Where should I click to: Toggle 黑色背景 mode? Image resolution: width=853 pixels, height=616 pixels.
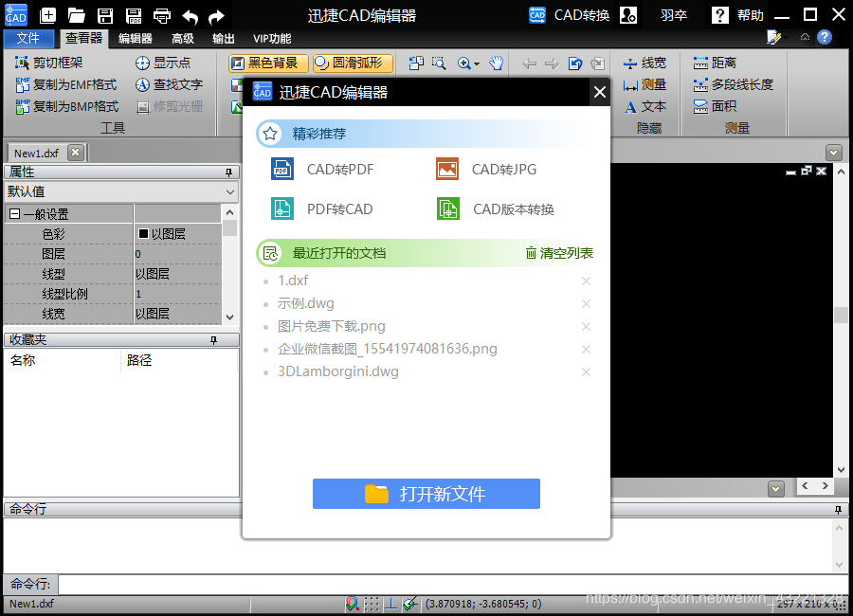[x=268, y=63]
